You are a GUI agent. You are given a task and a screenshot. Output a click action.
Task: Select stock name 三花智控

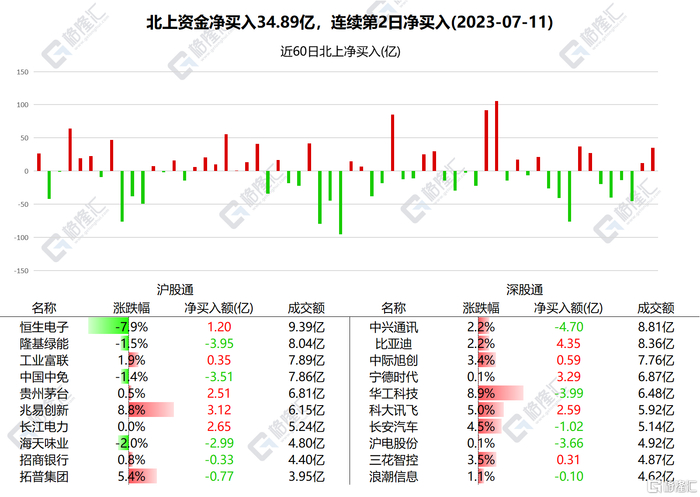(393, 459)
